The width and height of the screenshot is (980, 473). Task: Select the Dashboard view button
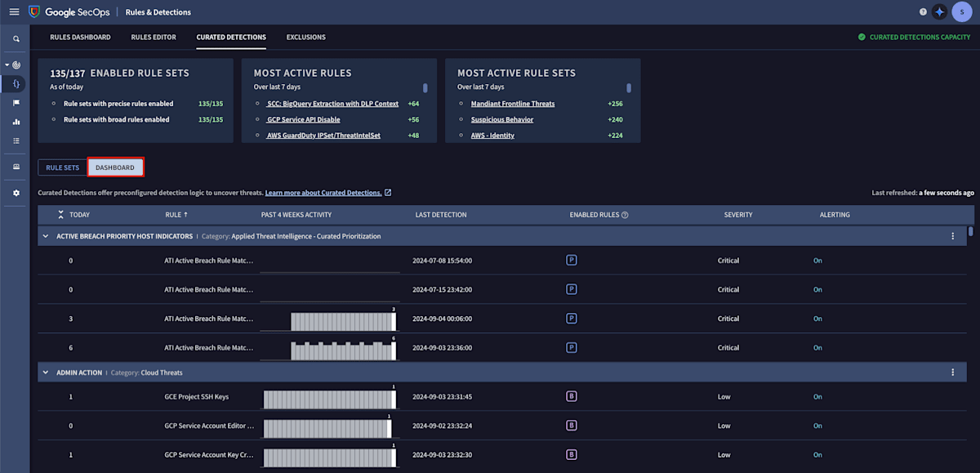coord(115,167)
